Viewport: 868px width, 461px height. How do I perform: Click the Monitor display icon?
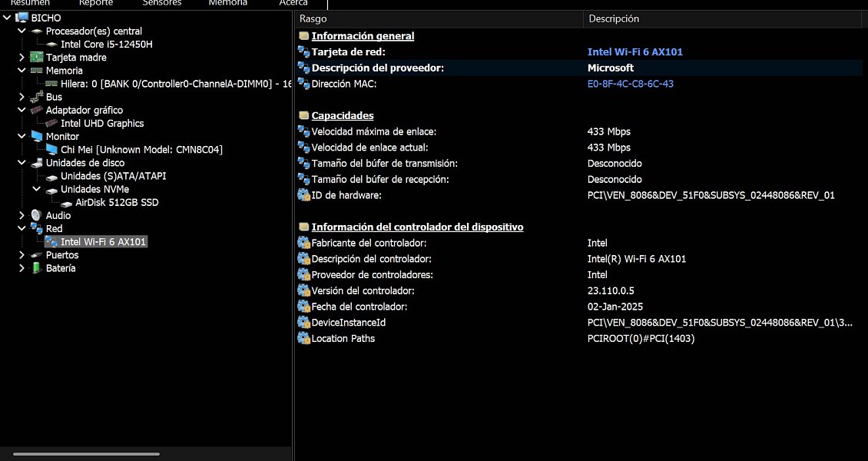click(37, 136)
